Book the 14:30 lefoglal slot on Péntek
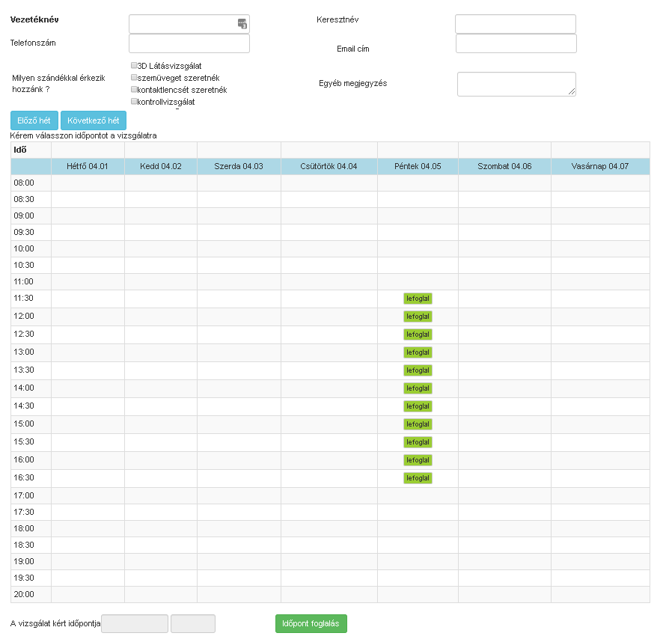This screenshot has height=642, width=672. pos(418,406)
